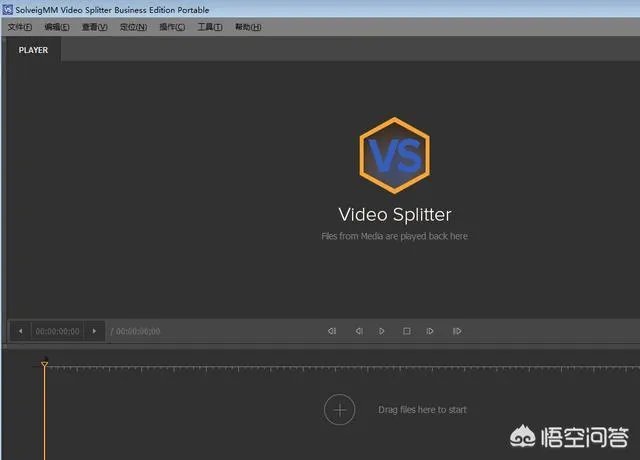Jump to next keyframe with rightmost transport icon
This screenshot has height=460, width=640.
pyautogui.click(x=457, y=331)
